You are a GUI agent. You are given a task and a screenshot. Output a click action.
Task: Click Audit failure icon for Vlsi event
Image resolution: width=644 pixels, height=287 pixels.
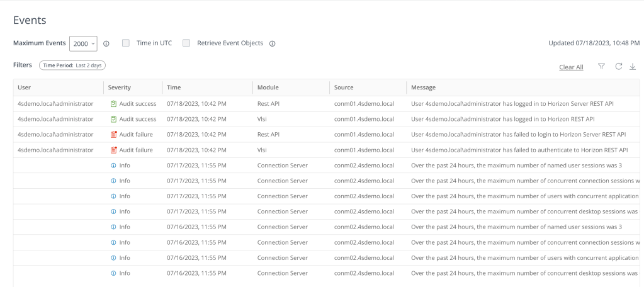click(114, 150)
